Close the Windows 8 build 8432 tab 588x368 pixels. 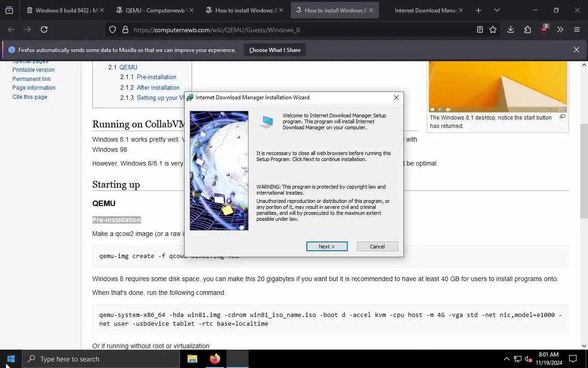102,10
